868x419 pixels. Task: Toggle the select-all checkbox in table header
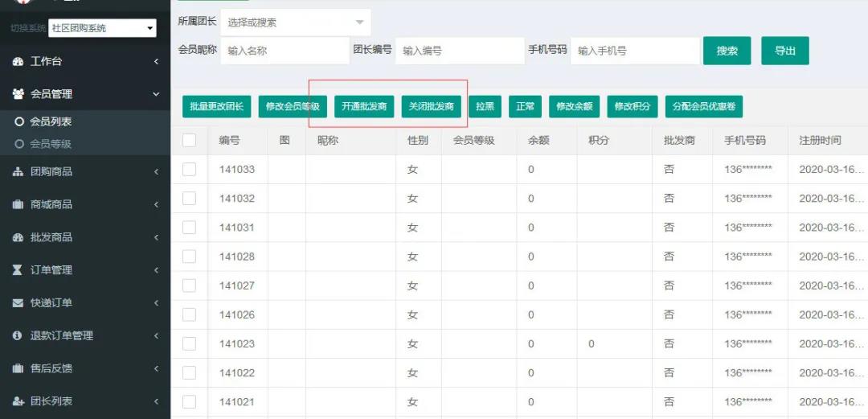(x=190, y=141)
